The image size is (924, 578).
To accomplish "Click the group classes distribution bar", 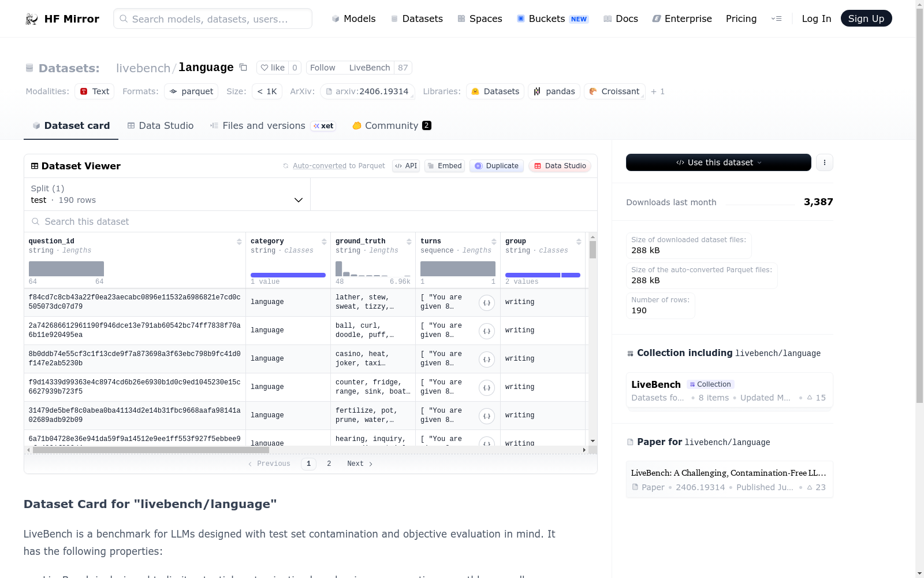I will tap(543, 275).
